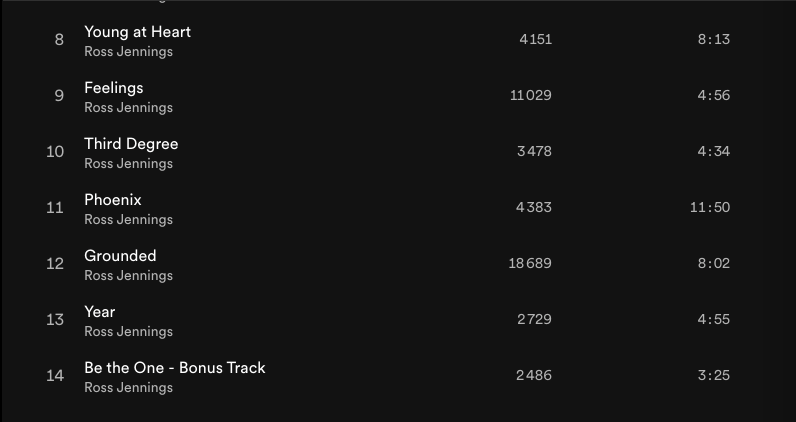The image size is (796, 422).
Task: Click track number 11
Action: pos(55,208)
